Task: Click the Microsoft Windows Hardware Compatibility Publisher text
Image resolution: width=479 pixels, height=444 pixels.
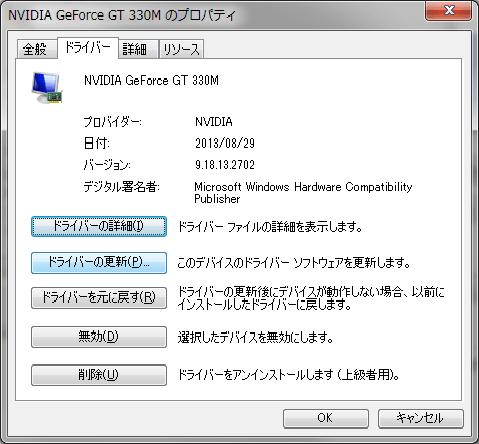Action: click(303, 193)
